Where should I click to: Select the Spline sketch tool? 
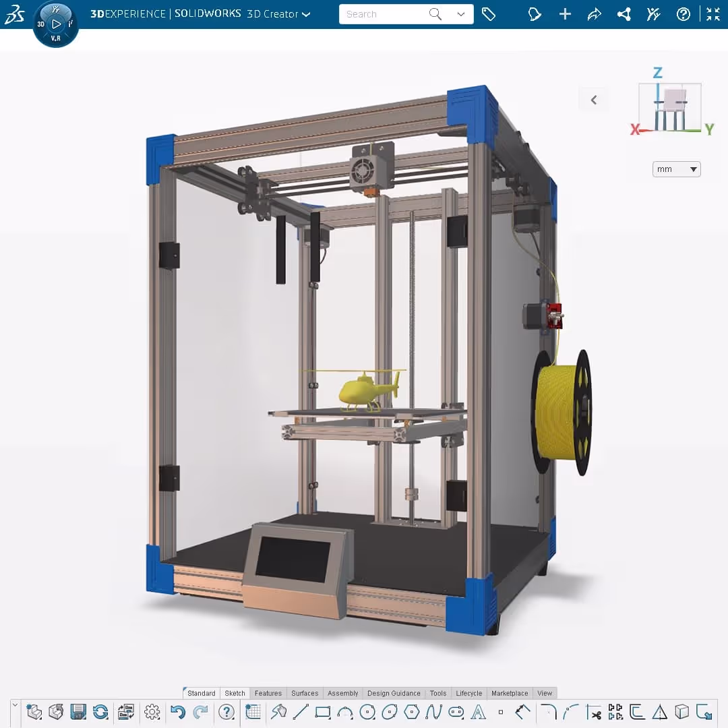coord(433,712)
